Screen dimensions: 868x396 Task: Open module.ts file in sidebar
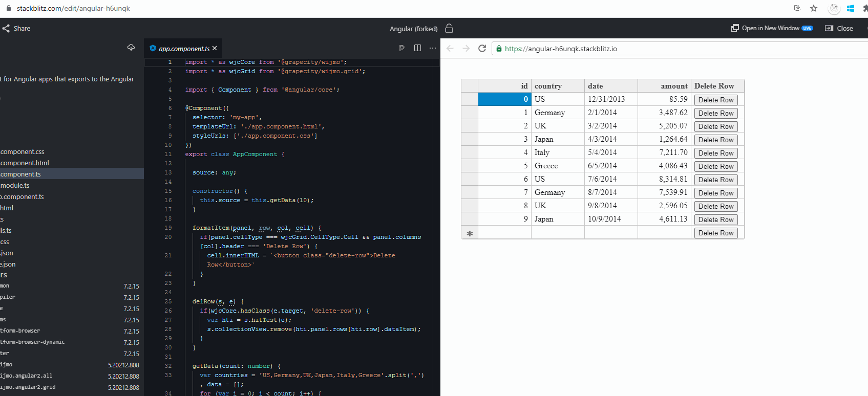click(72, 186)
